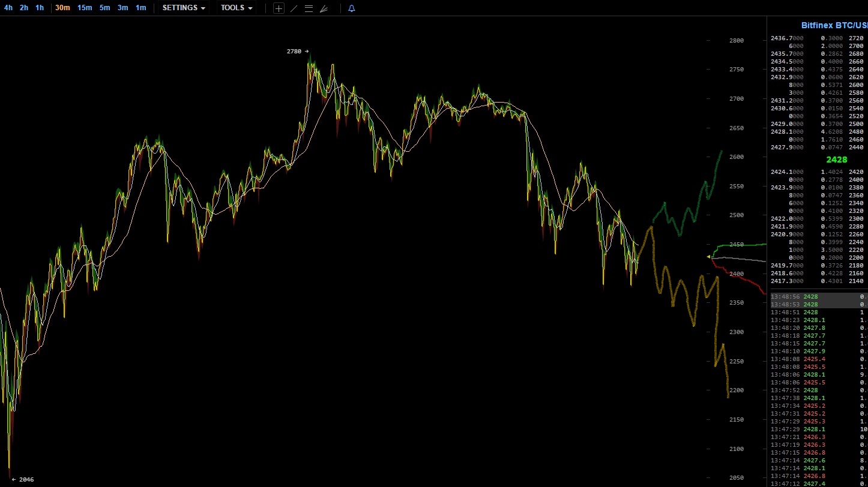Click the 2650 price axis label
Viewport: 868px width, 487px height.
click(736, 128)
